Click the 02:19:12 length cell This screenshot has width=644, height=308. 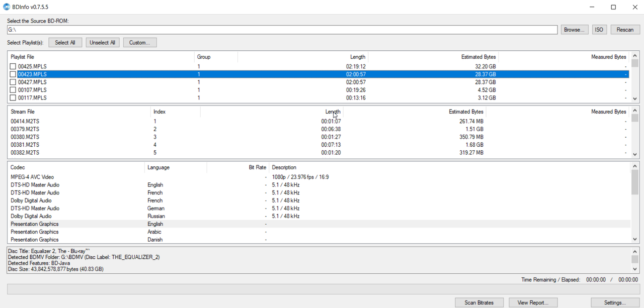pos(356,66)
